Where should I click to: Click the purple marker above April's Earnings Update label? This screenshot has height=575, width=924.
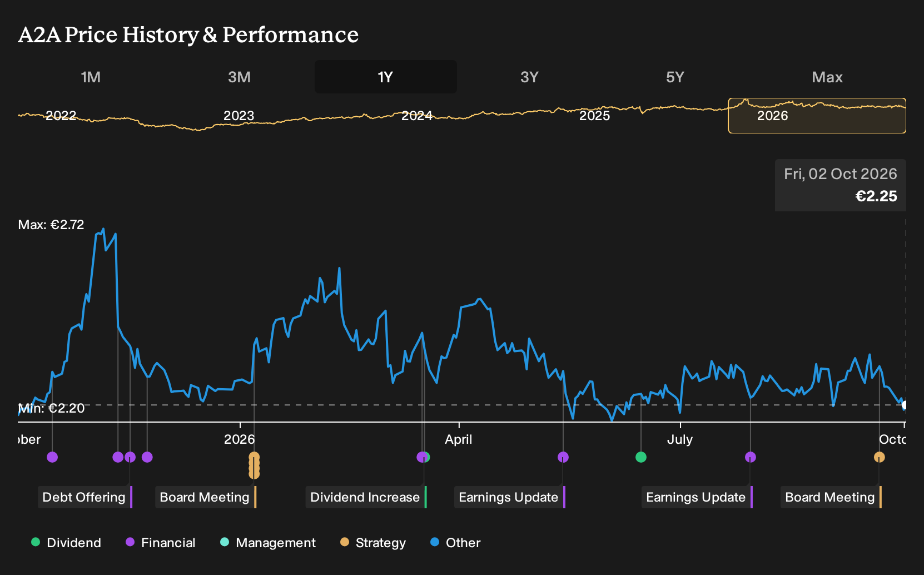pyautogui.click(x=563, y=457)
